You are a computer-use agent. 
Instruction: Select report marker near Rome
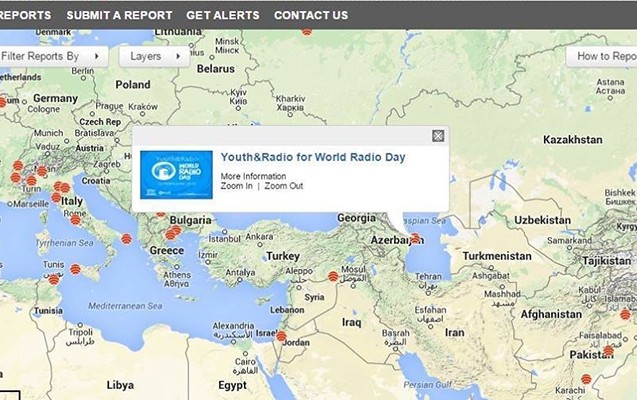click(75, 220)
